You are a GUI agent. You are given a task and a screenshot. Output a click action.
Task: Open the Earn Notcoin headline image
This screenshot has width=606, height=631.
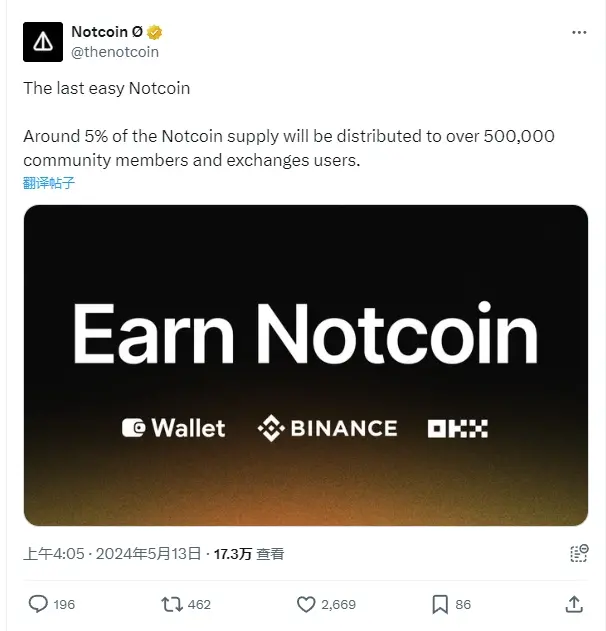pyautogui.click(x=305, y=333)
